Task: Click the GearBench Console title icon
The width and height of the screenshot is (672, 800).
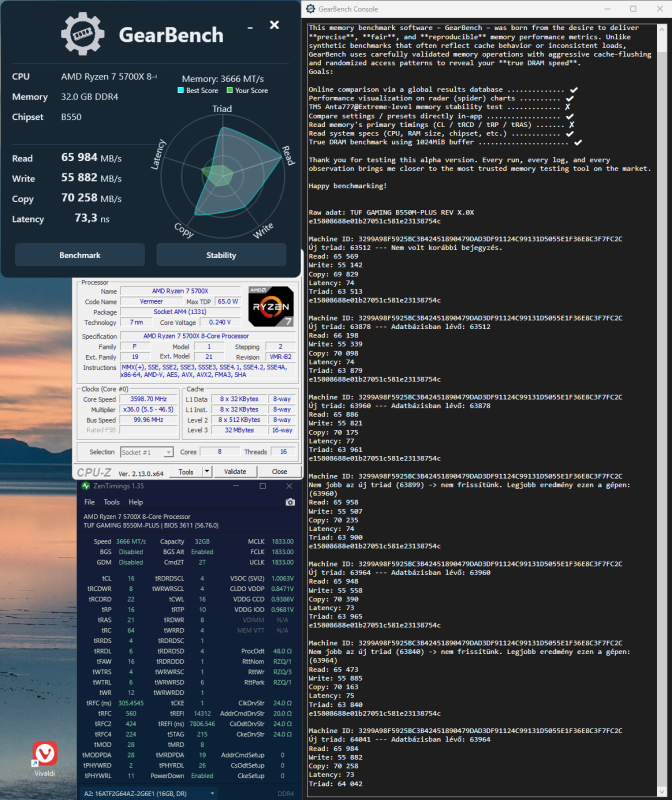Action: pos(311,9)
